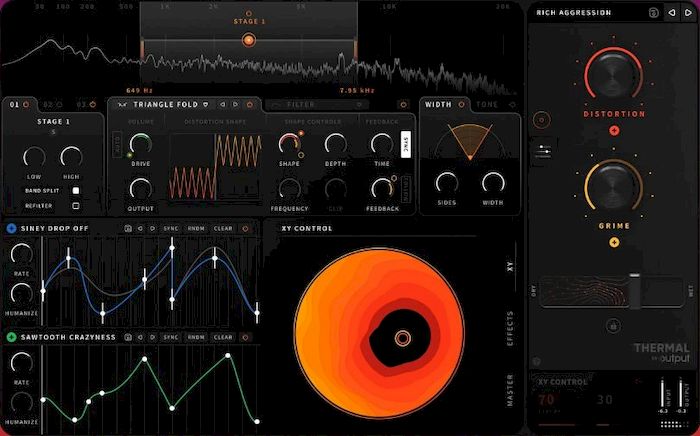Toggle the feedback Sync button

[x=406, y=144]
